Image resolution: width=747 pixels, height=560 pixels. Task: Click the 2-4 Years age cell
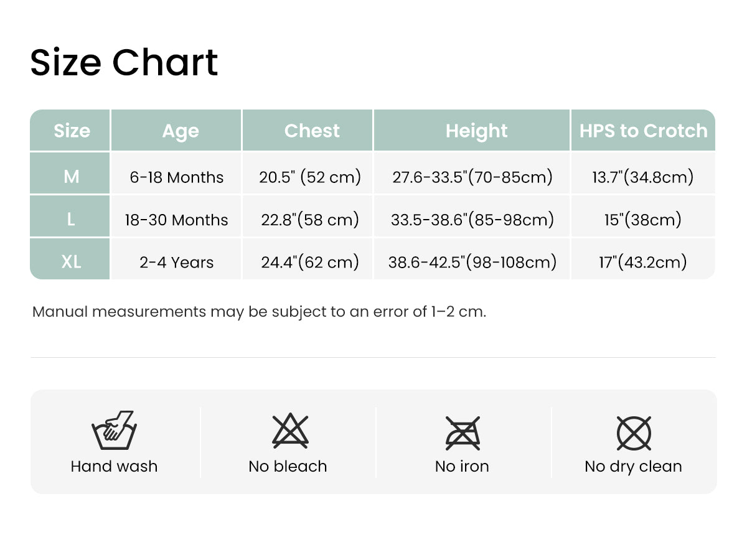pos(177,263)
